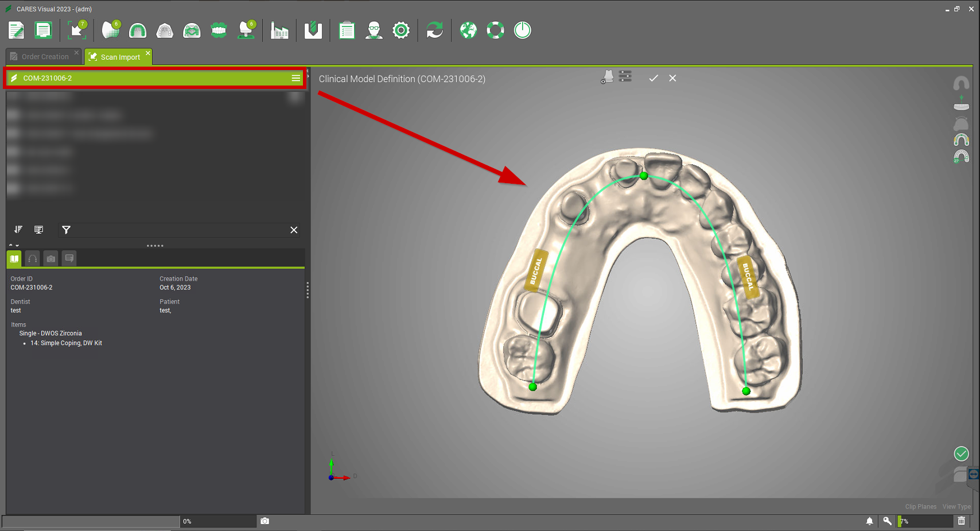Open hamburger menu on COM-231006-2 row

click(295, 78)
